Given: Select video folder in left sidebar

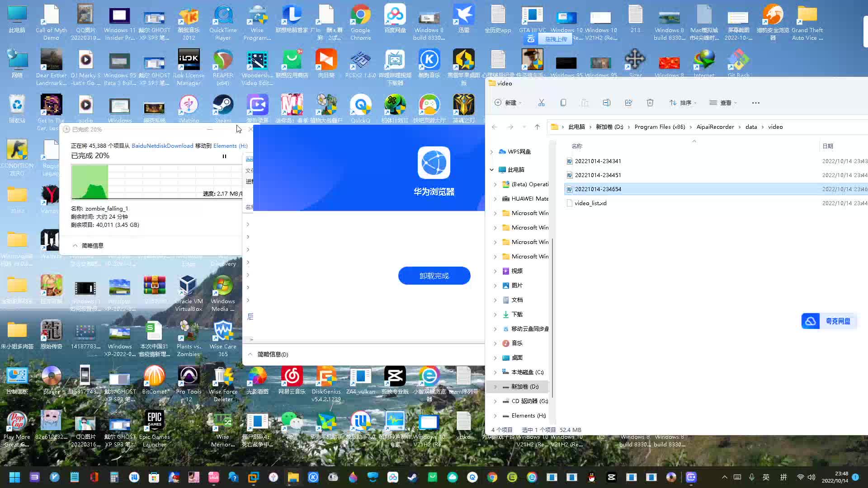Looking at the screenshot, I should (x=516, y=271).
